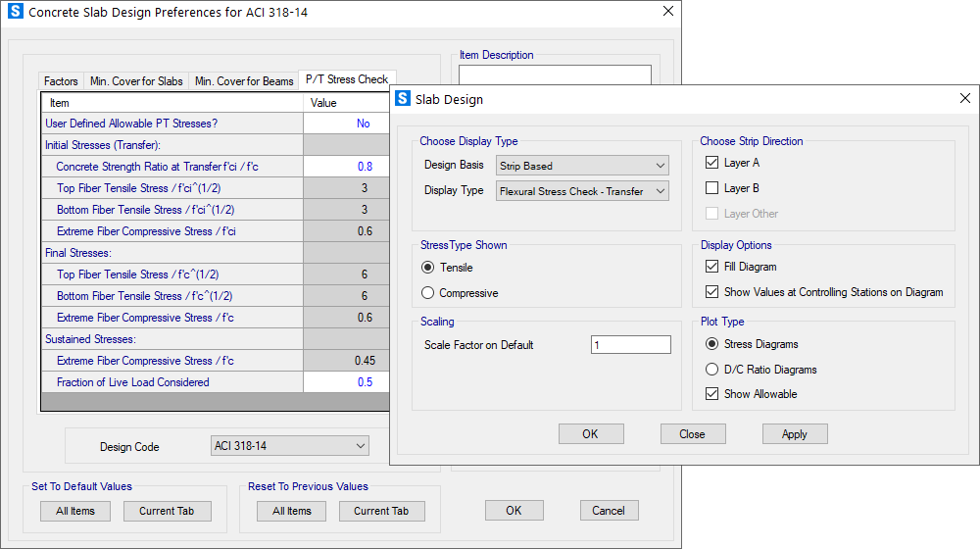Select the Fraction of Live Load value cell
The height and width of the screenshot is (549, 980).
(346, 382)
